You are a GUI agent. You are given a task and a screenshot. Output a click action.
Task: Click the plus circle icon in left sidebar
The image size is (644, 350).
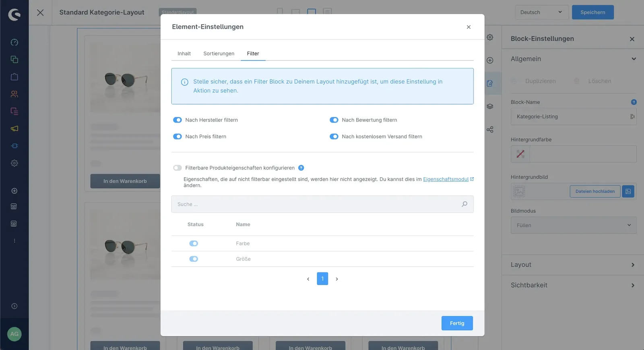point(14,191)
